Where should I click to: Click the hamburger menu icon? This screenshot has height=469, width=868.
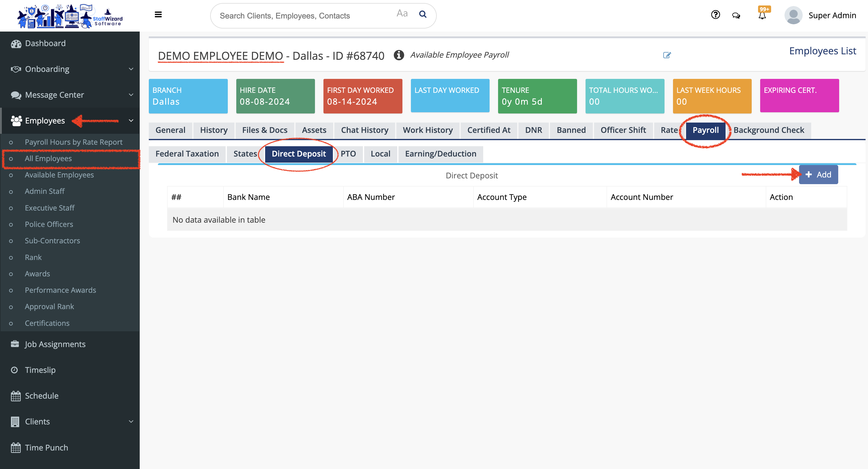[158, 15]
